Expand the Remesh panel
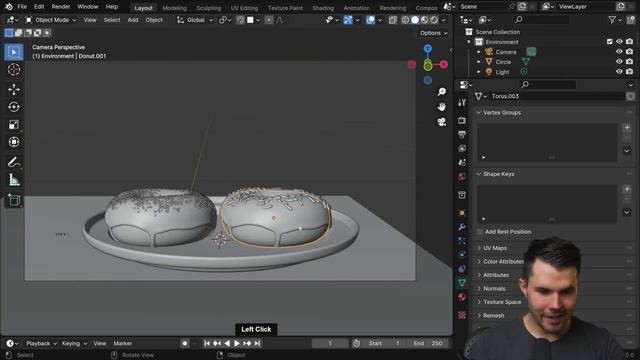 [x=479, y=316]
